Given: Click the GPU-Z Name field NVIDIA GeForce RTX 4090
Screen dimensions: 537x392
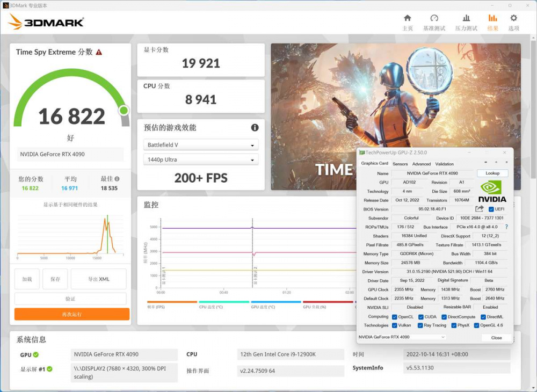Looking at the screenshot, I should (432, 173).
